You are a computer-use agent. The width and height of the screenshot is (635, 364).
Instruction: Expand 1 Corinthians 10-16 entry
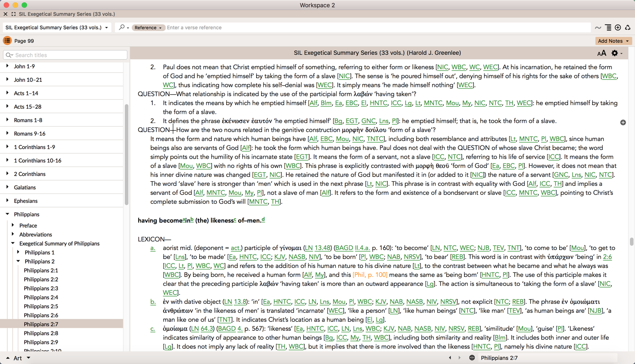click(x=8, y=161)
